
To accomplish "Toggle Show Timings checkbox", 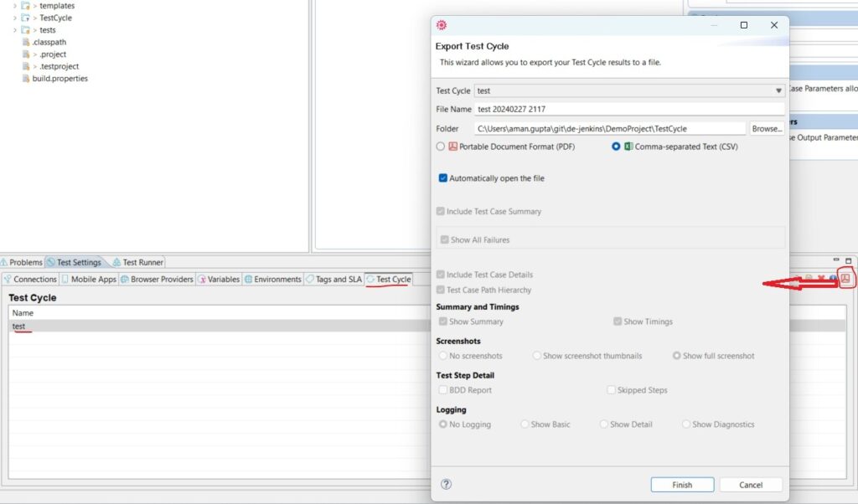I will (x=618, y=321).
